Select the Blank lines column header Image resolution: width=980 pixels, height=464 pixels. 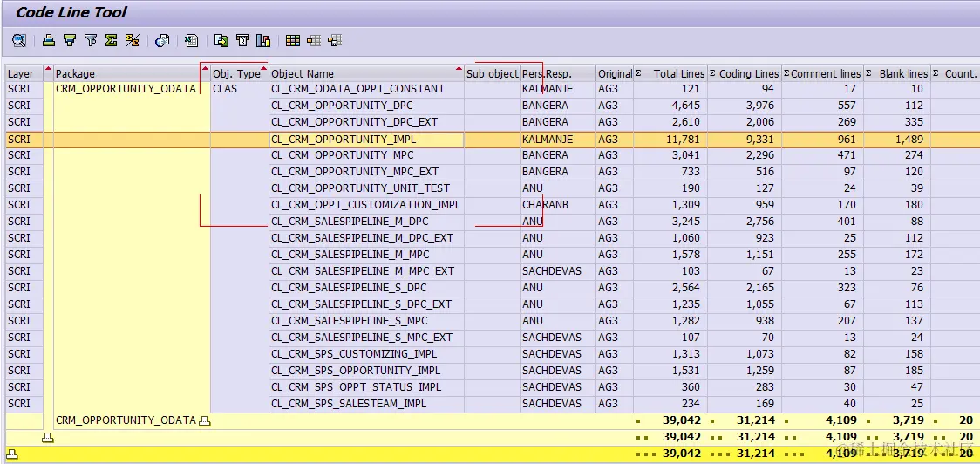897,73
